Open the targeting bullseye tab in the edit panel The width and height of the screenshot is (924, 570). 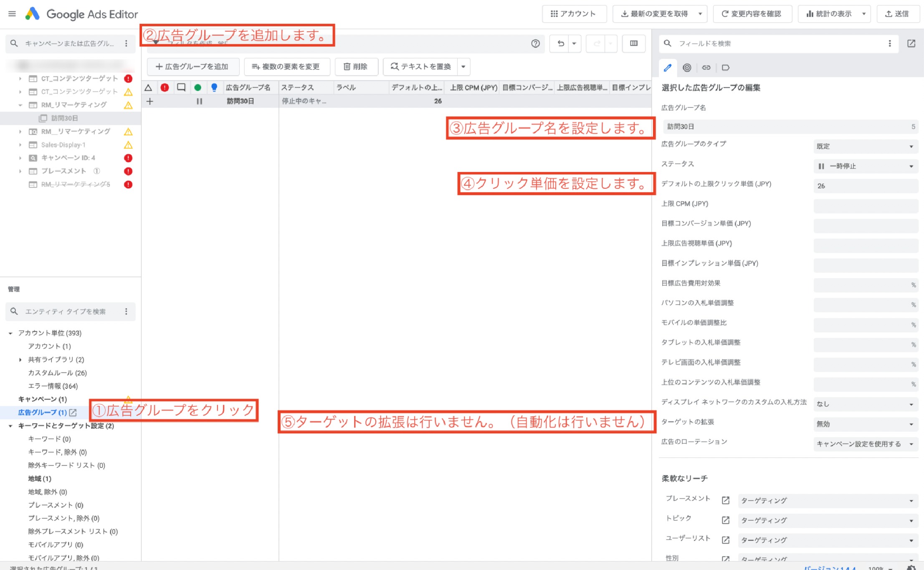688,68
